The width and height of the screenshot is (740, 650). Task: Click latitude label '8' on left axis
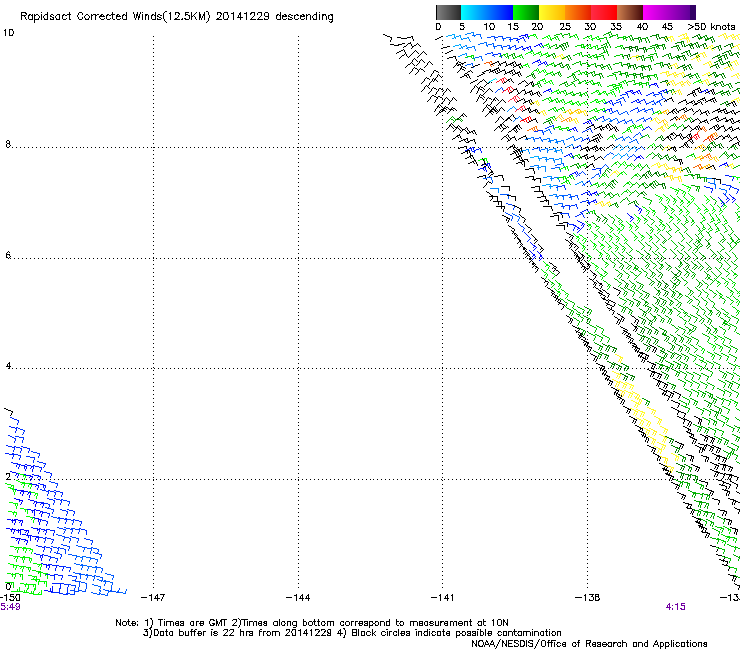pyautogui.click(x=8, y=144)
